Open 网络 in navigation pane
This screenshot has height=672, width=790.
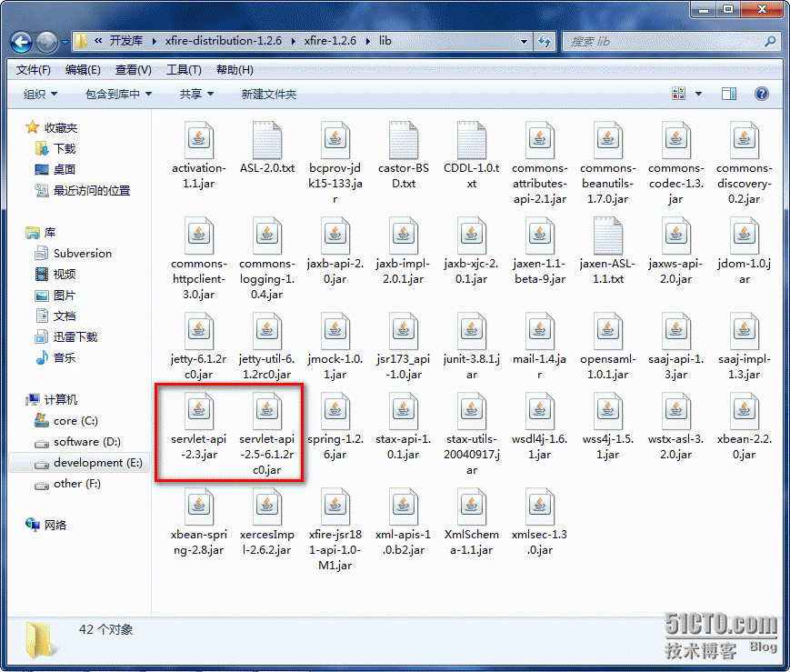click(45, 525)
